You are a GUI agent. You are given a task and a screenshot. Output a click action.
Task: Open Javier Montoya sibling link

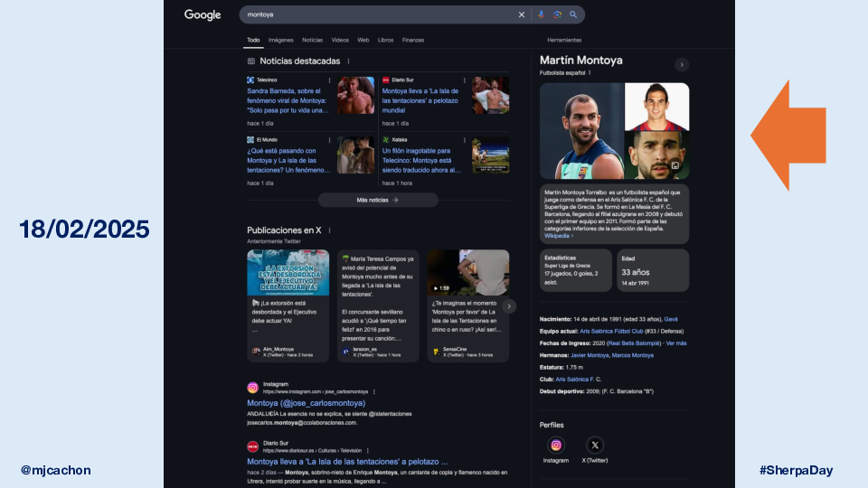(x=590, y=356)
